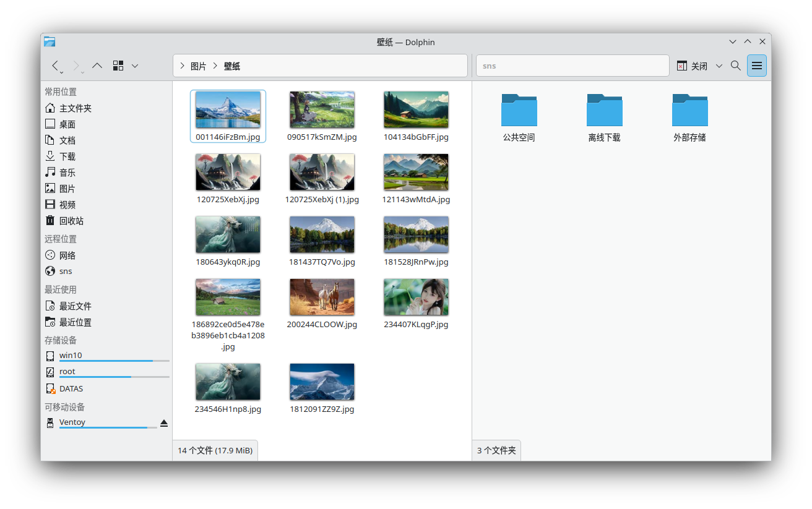Select the 离线下载 folder
The image size is (812, 509).
click(604, 118)
